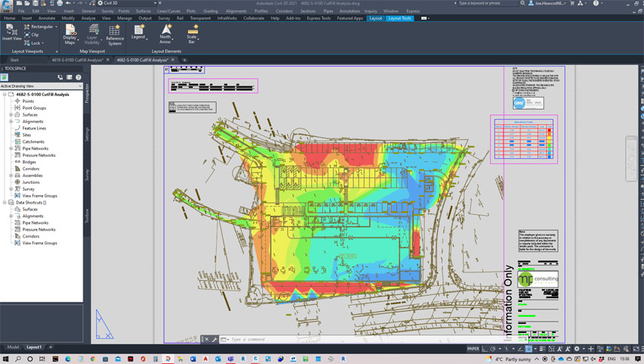
Task: Click the Insert View icon
Action: [13, 33]
